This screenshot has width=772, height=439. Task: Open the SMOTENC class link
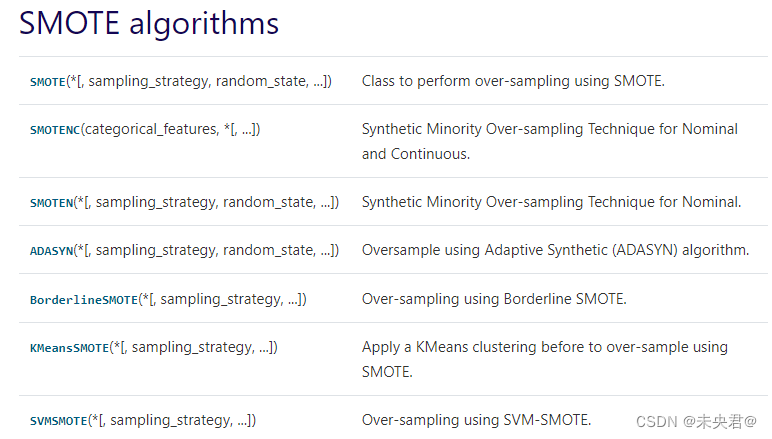click(55, 130)
